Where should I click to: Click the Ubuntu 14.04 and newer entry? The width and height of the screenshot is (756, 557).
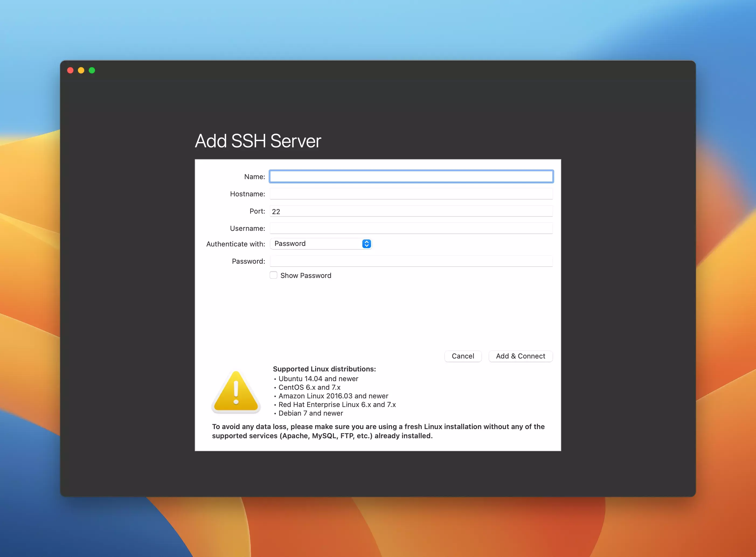318,379
